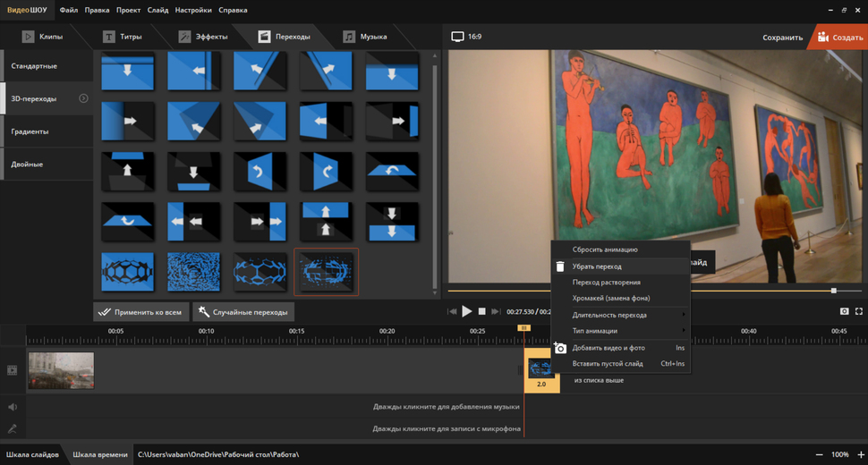The height and width of the screenshot is (465, 868).
Task: Expand the 3D-переходы chevron
Action: (x=83, y=98)
